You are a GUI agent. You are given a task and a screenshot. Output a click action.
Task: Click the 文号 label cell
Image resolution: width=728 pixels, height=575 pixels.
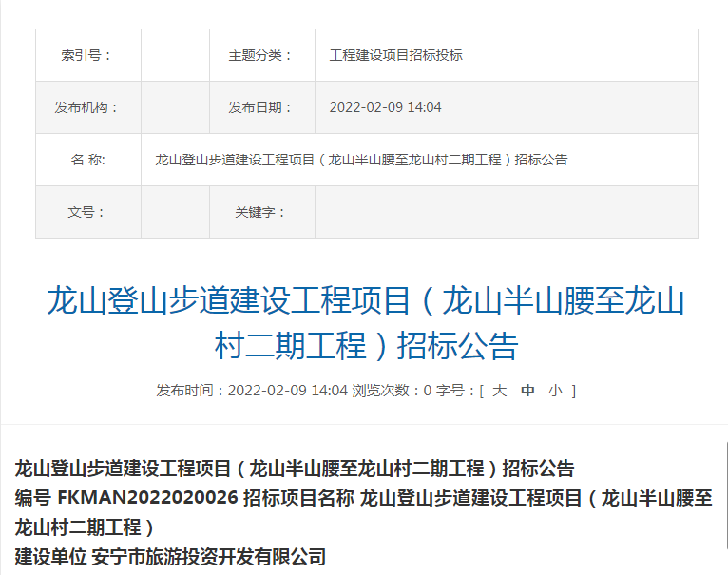(87, 212)
